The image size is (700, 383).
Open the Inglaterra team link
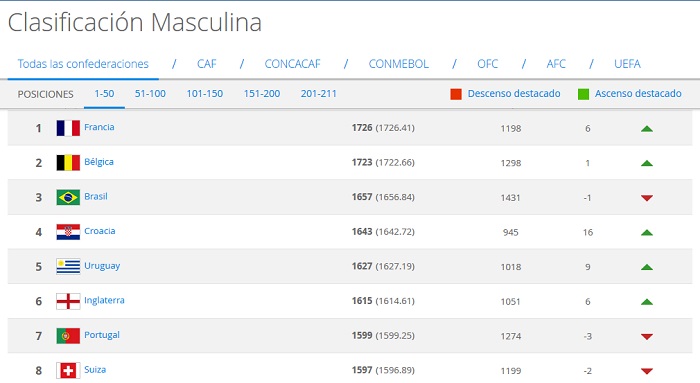[104, 300]
